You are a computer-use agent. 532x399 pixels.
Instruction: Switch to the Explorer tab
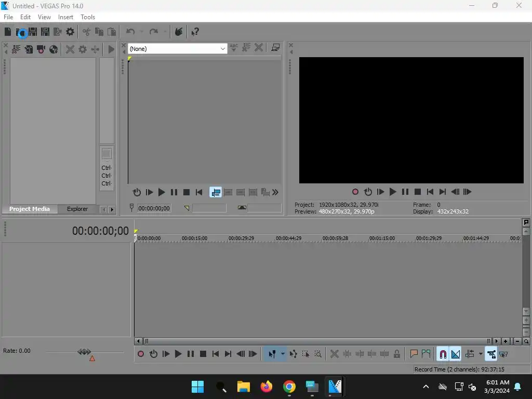coord(77,209)
